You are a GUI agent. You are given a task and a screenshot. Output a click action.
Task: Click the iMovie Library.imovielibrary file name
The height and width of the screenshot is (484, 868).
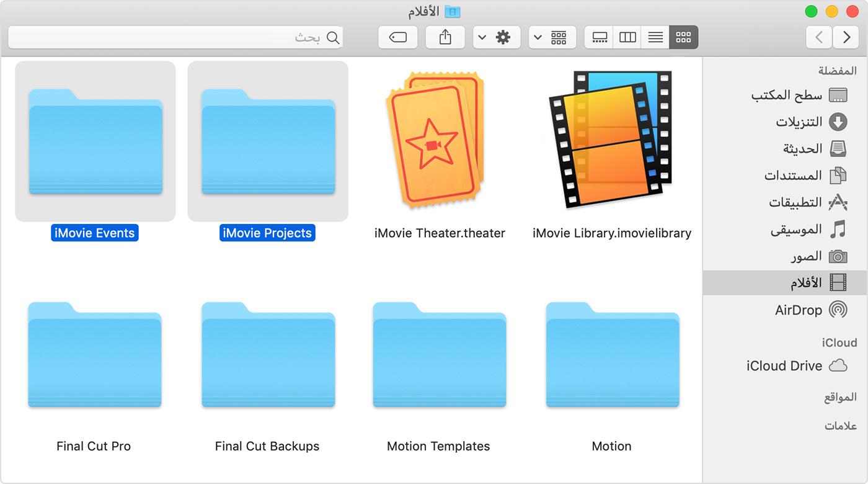(x=612, y=233)
